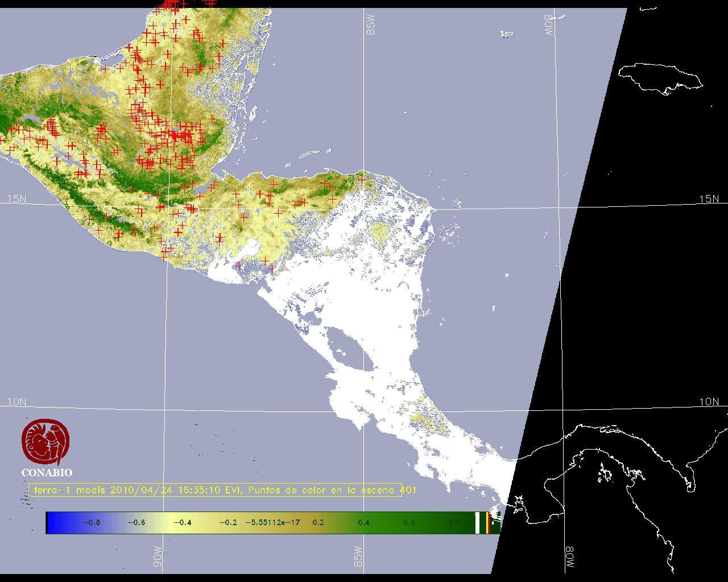Click the 10N label on left edge
The image size is (728, 582).
tap(16, 402)
